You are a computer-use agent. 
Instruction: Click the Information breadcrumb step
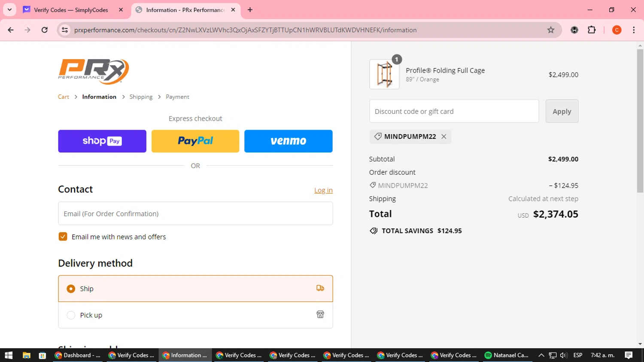coord(99,97)
